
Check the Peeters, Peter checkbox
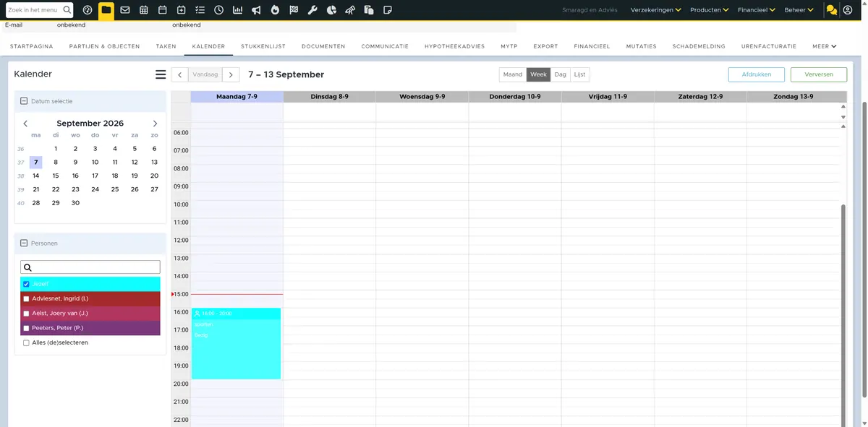26,328
